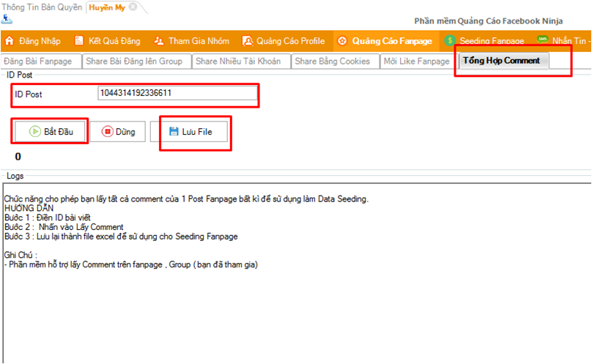Image resolution: width=592 pixels, height=364 pixels.
Task: Switch to the Mời Like Fanpage tab
Action: click(419, 62)
